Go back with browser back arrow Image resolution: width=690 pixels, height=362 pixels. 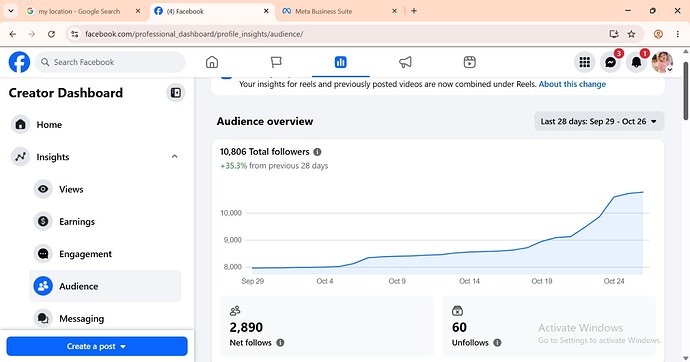(x=13, y=34)
